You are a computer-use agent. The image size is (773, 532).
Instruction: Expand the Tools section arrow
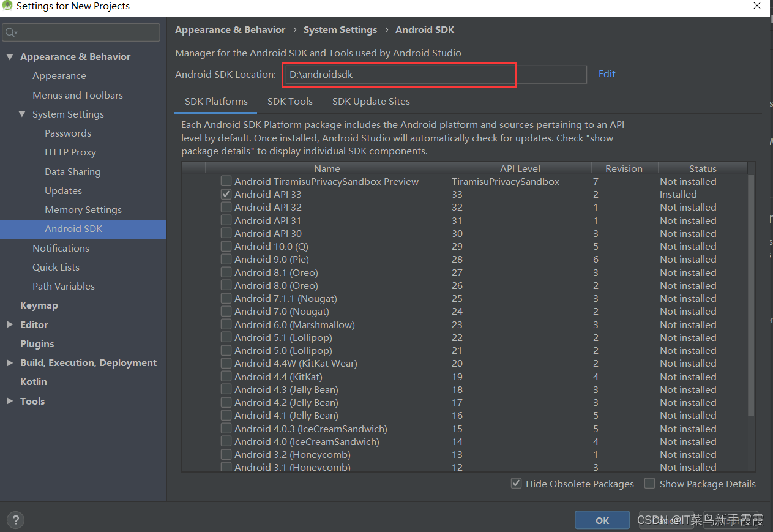(10, 401)
